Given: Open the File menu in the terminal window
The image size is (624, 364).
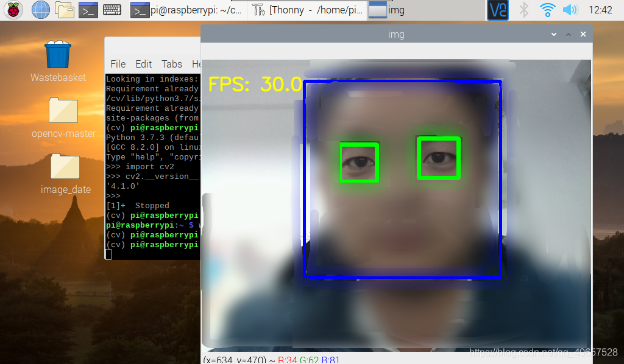Looking at the screenshot, I should point(118,64).
